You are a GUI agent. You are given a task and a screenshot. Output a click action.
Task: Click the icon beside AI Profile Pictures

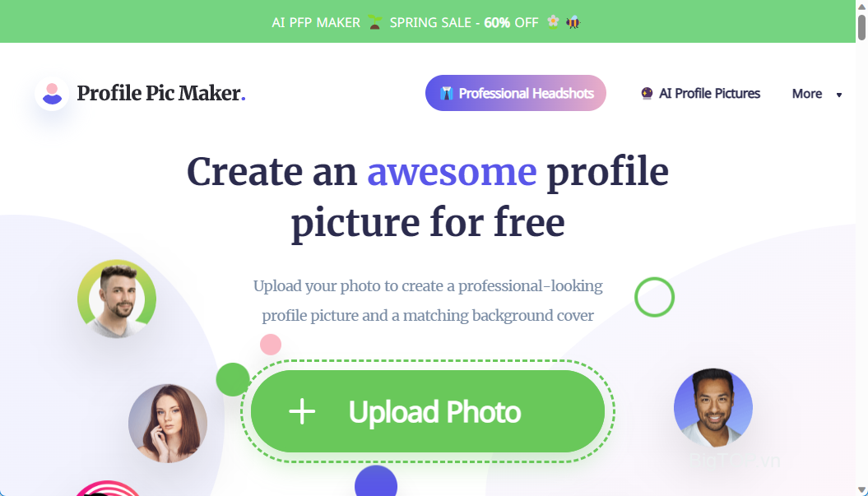[x=647, y=93]
